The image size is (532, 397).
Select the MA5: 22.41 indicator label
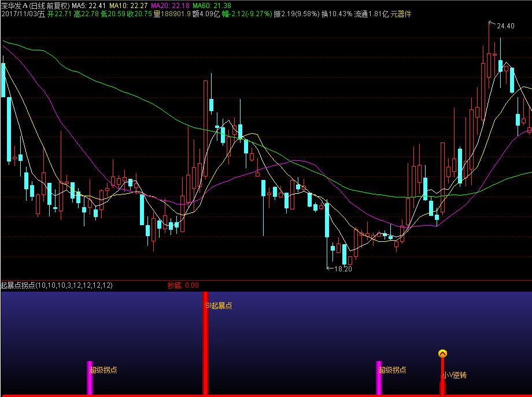[88, 5]
